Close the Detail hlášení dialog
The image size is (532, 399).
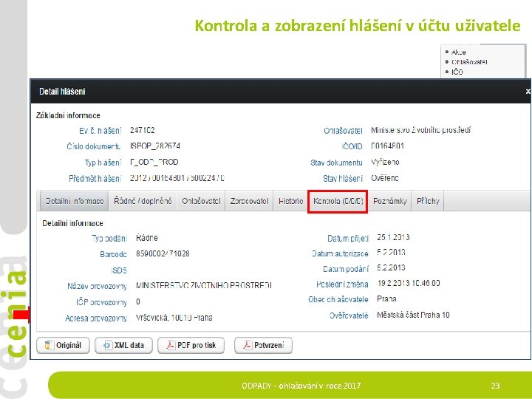coord(528,92)
